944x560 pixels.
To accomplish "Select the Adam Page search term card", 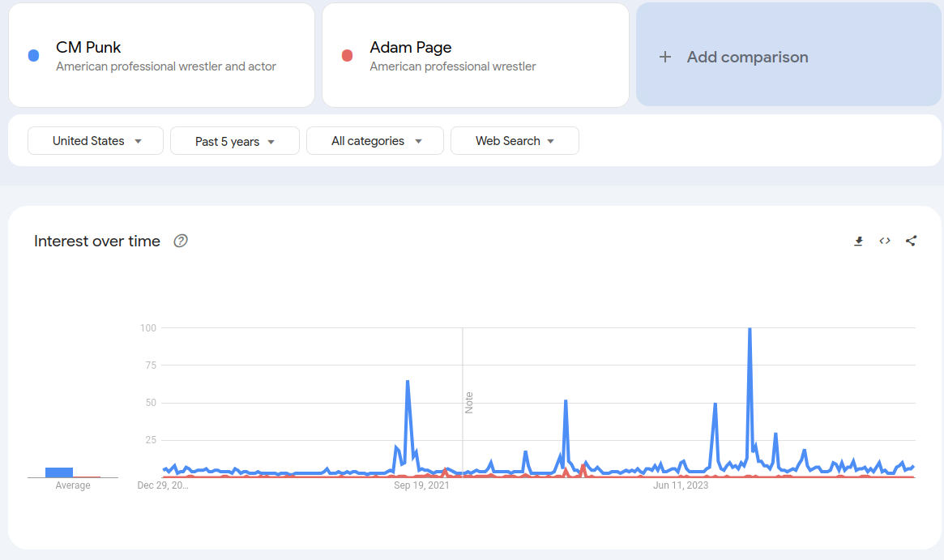I will pos(475,55).
